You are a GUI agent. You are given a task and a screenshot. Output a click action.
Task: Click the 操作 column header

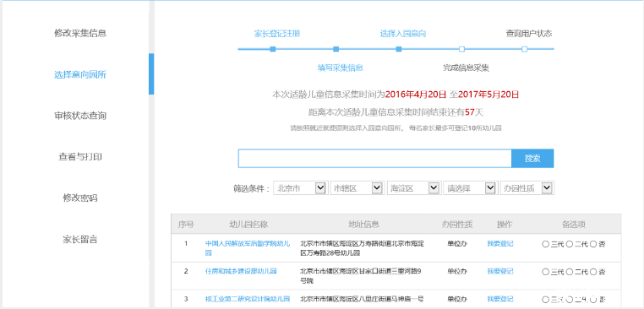(504, 225)
